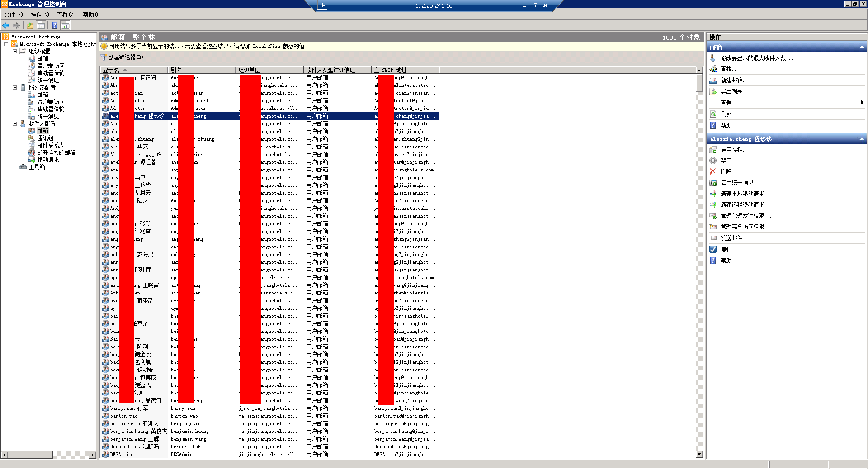Screen dimensions: 868x470
Task: Click the Back arrow toolbar icon
Action: [x=6, y=25]
